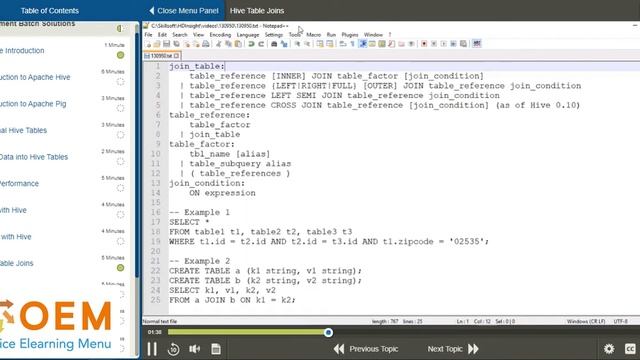Rewind ten seconds with the replay icon
The image size is (640, 360).
coord(173,349)
